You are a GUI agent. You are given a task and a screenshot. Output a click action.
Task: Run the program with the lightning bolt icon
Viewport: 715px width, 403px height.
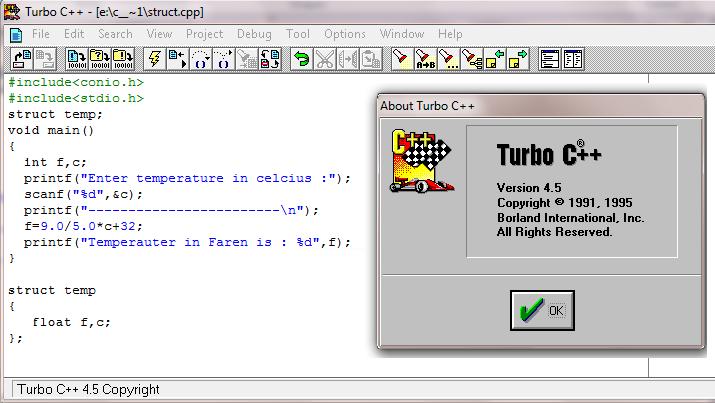click(155, 59)
